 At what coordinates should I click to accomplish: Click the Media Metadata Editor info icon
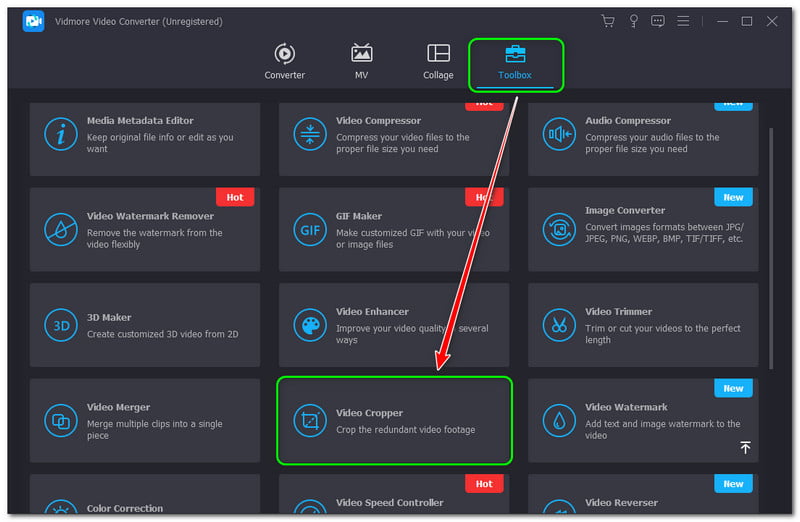click(61, 135)
